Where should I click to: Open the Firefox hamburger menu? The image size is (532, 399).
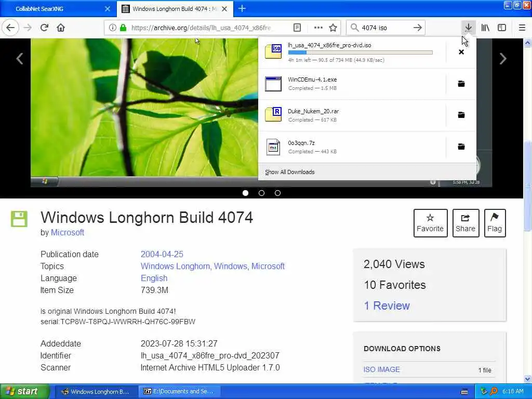[522, 28]
